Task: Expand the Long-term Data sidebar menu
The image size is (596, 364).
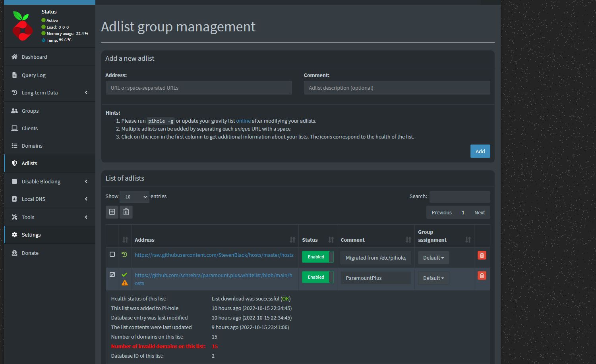Action: (x=50, y=92)
